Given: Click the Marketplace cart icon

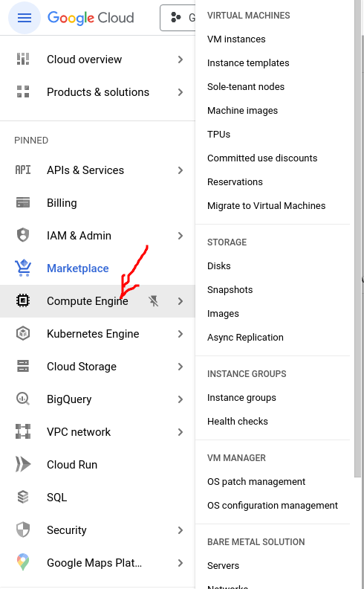Looking at the screenshot, I should (23, 268).
